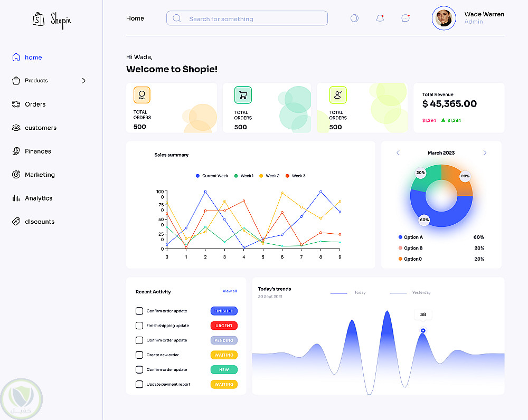This screenshot has width=528, height=420.
Task: Open messages chat bubble icon
Action: coord(406,18)
